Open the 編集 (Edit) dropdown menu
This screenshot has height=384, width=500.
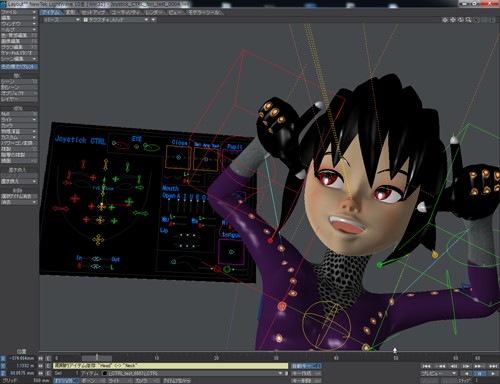click(x=19, y=18)
